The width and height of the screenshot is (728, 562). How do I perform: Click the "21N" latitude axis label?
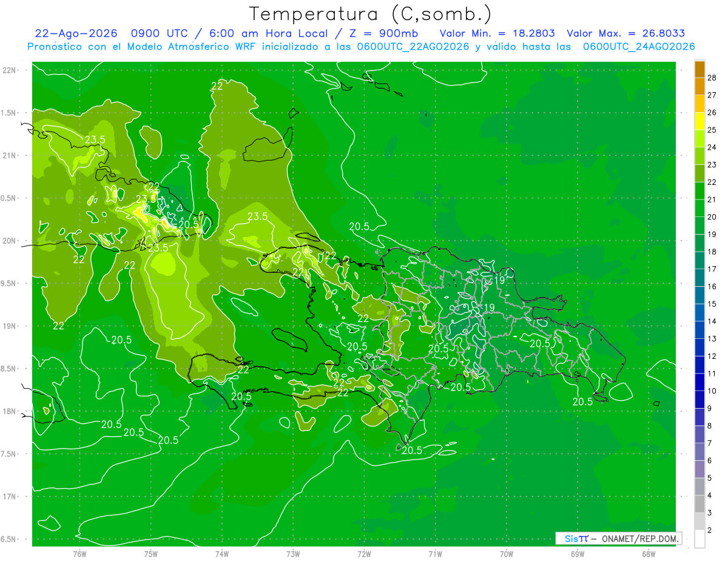click(x=9, y=156)
